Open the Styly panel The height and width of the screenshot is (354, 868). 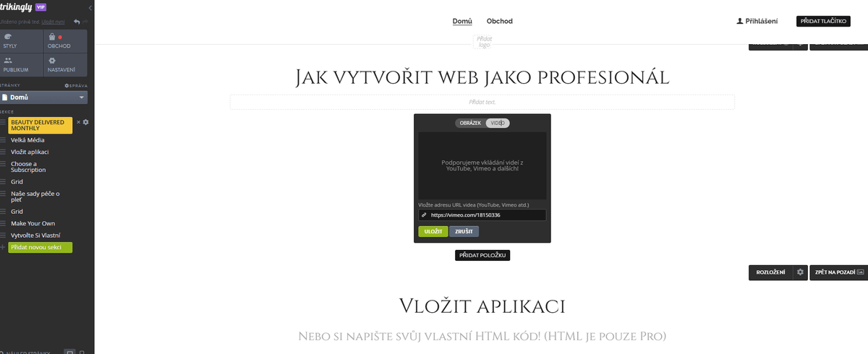pyautogui.click(x=22, y=41)
